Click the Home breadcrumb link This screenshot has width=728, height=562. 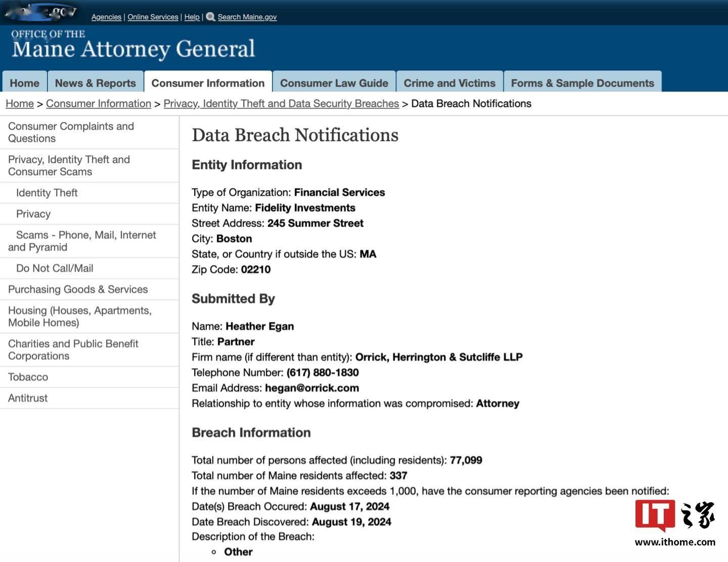pyautogui.click(x=20, y=104)
